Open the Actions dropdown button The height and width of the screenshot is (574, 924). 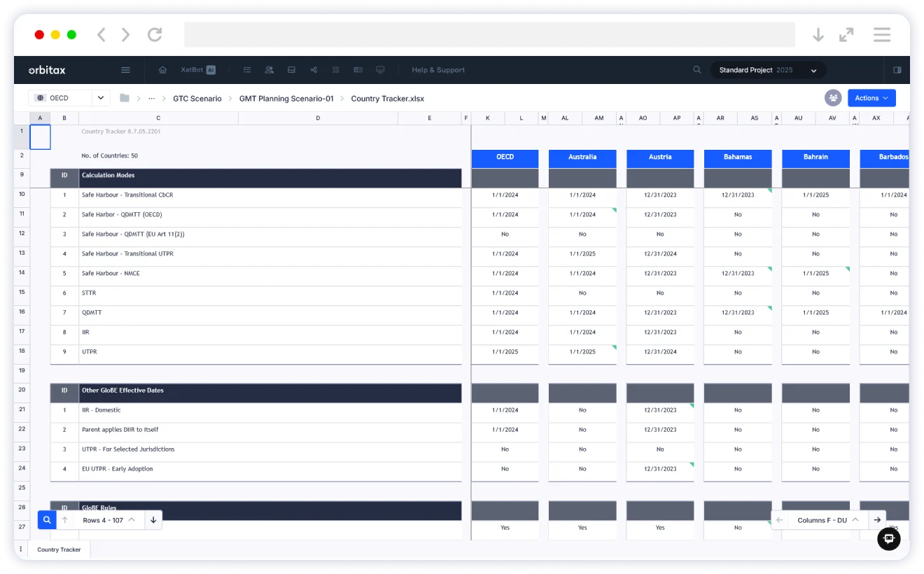tap(871, 98)
